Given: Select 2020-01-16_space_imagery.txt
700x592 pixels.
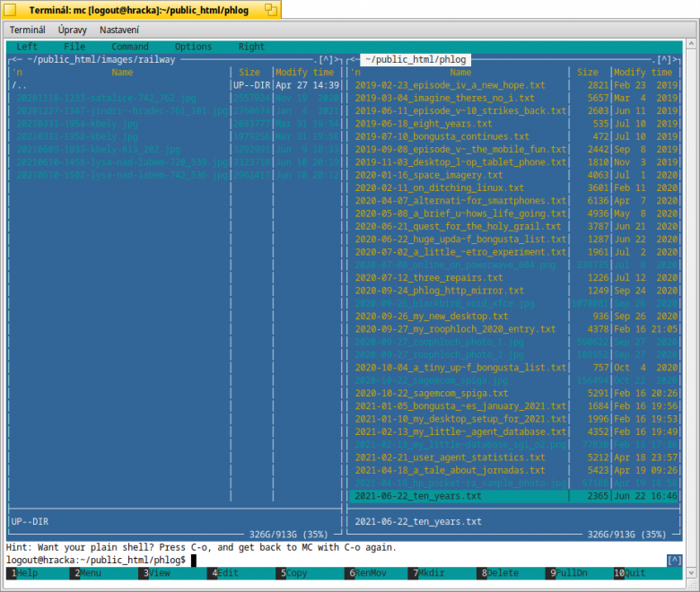Looking at the screenshot, I should click(513, 175).
